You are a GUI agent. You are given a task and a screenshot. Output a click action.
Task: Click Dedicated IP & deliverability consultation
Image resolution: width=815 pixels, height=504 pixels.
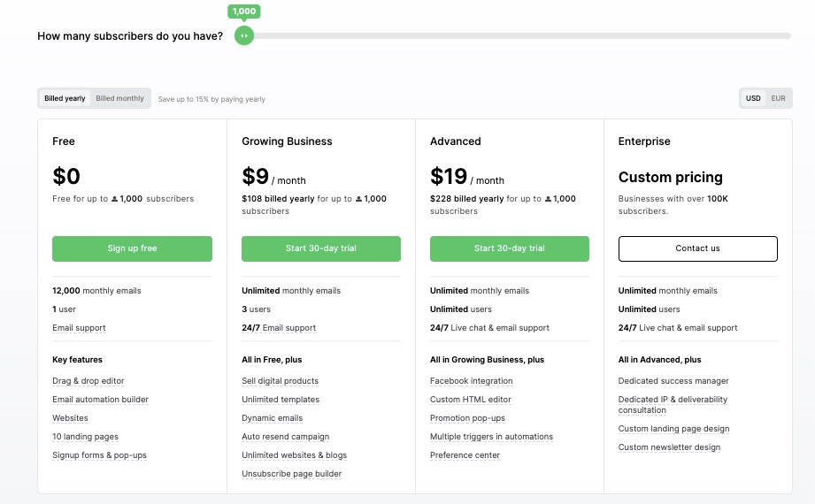pyautogui.click(x=673, y=405)
